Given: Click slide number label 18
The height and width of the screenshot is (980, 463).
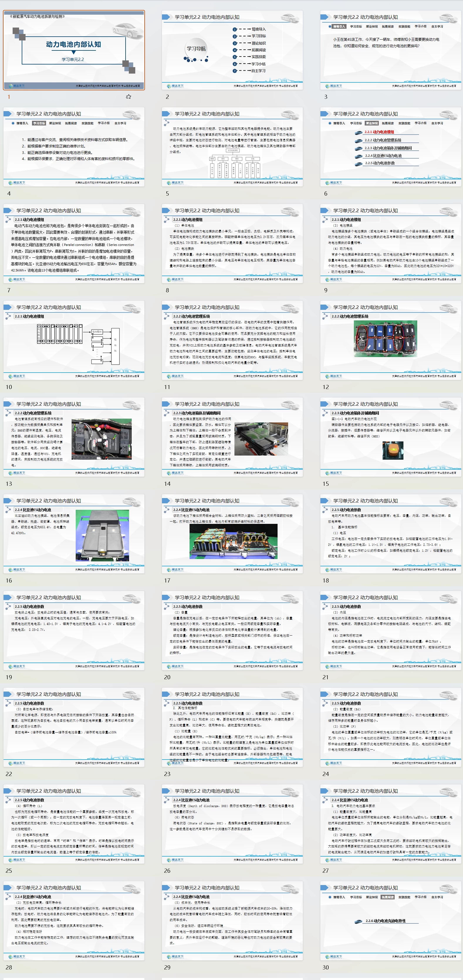Looking at the screenshot, I should pyautogui.click(x=326, y=580).
